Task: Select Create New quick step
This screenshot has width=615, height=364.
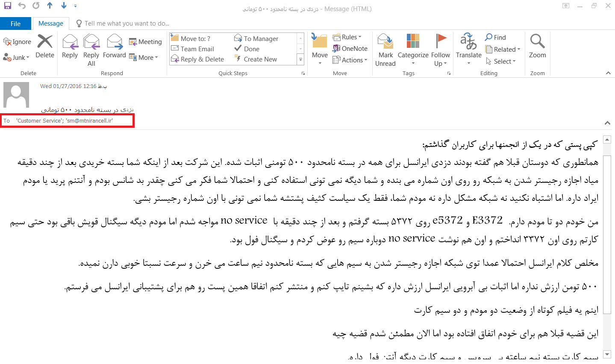Action: [256, 59]
